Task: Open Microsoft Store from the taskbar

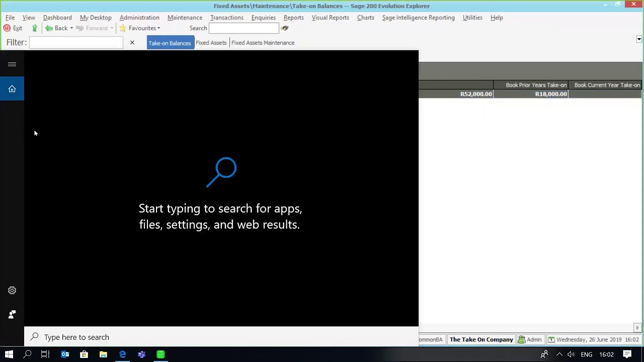Action: (84, 354)
